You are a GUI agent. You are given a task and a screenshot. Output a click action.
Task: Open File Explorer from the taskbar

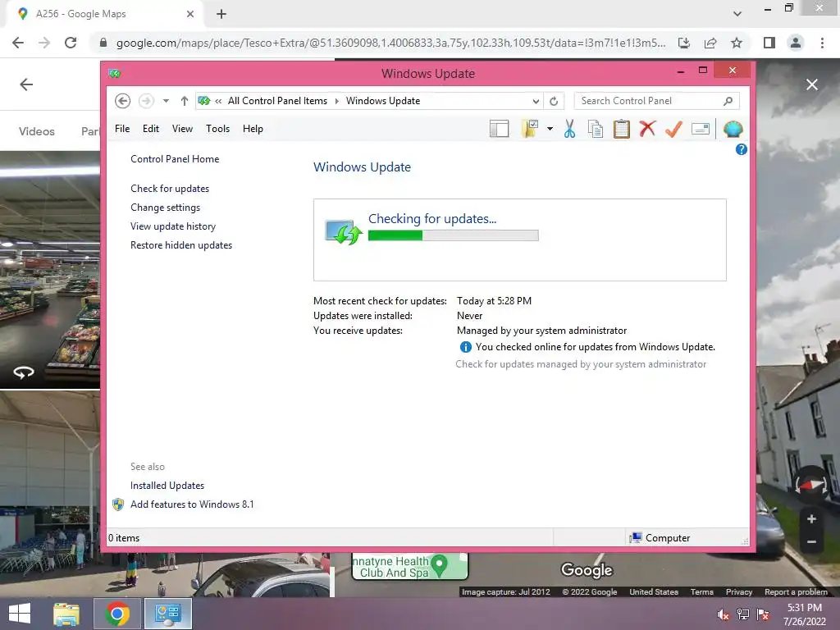(x=66, y=614)
